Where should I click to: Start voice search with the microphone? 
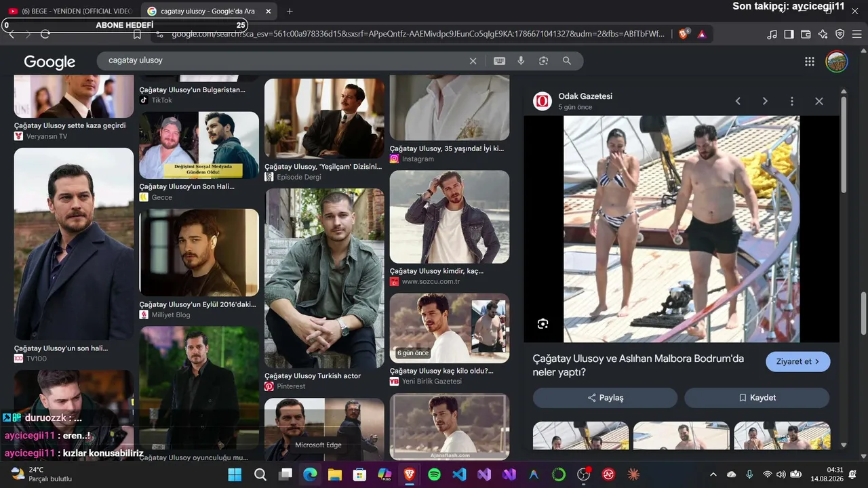click(521, 61)
